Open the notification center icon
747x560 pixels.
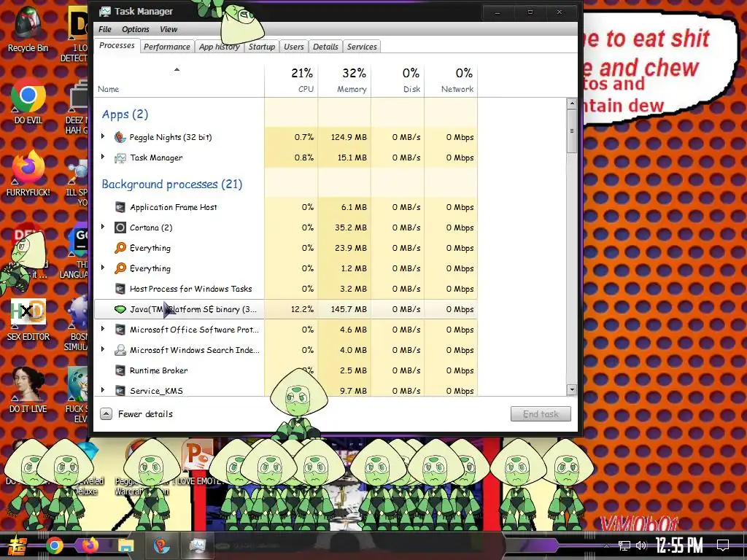click(723, 545)
